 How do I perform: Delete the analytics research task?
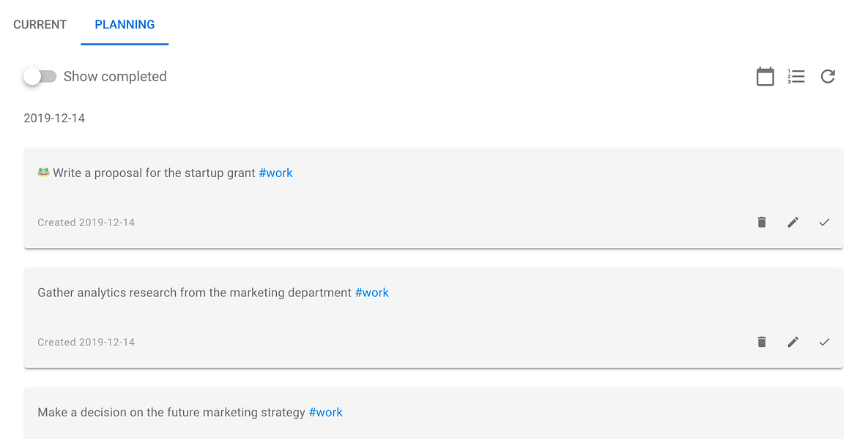coord(762,342)
